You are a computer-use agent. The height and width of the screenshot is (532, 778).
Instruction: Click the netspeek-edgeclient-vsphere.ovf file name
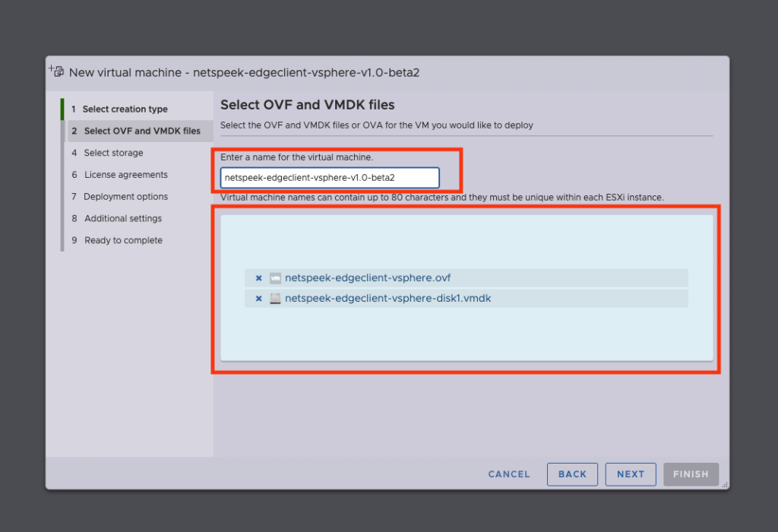[x=368, y=278]
